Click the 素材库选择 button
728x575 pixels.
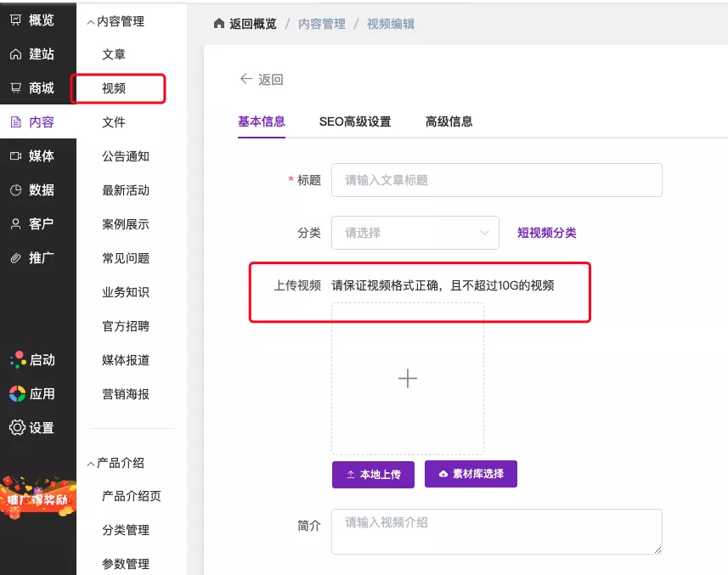[x=471, y=474]
